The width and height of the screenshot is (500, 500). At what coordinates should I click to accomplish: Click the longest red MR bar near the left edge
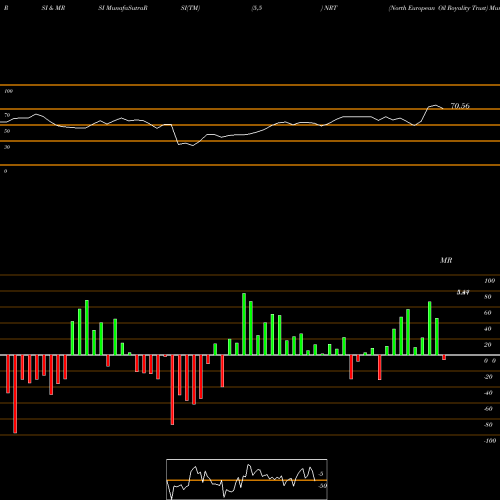point(15,394)
